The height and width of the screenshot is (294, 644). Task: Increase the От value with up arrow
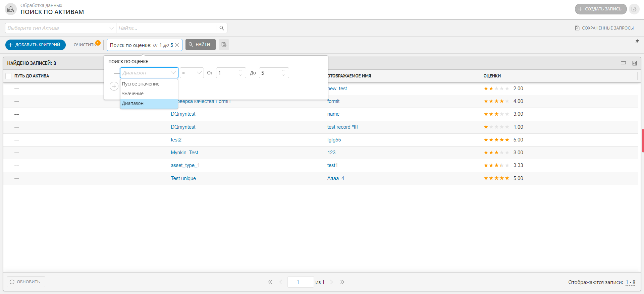pos(240,70)
